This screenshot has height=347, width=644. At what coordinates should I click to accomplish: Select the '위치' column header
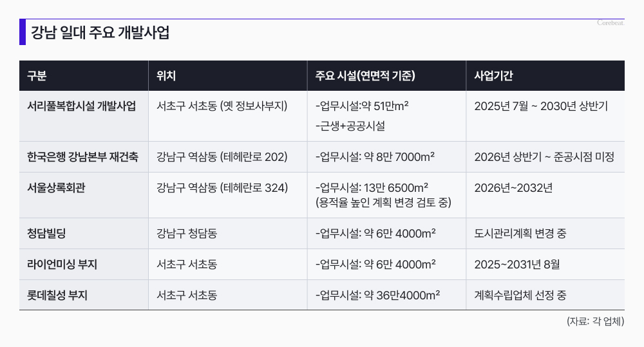point(166,76)
